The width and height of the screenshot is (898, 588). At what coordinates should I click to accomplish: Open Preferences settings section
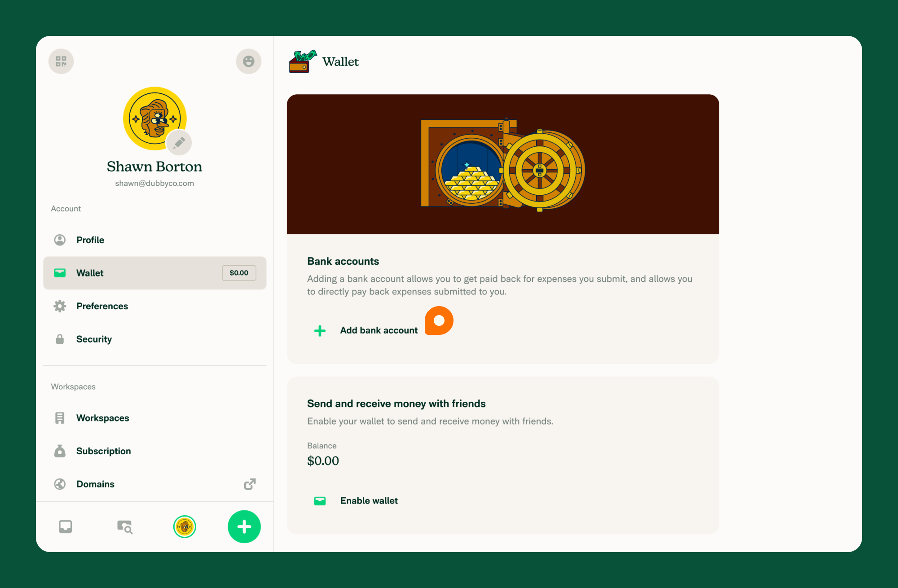click(102, 306)
